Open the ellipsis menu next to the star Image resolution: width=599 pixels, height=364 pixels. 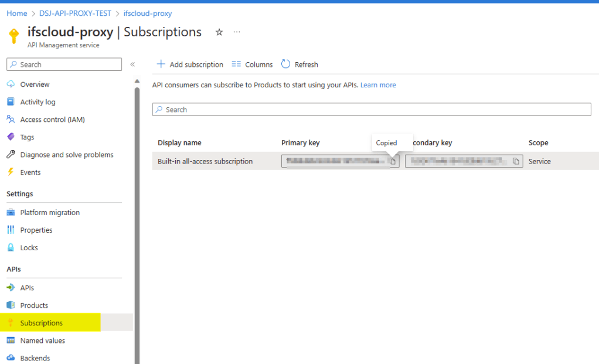[x=236, y=33]
